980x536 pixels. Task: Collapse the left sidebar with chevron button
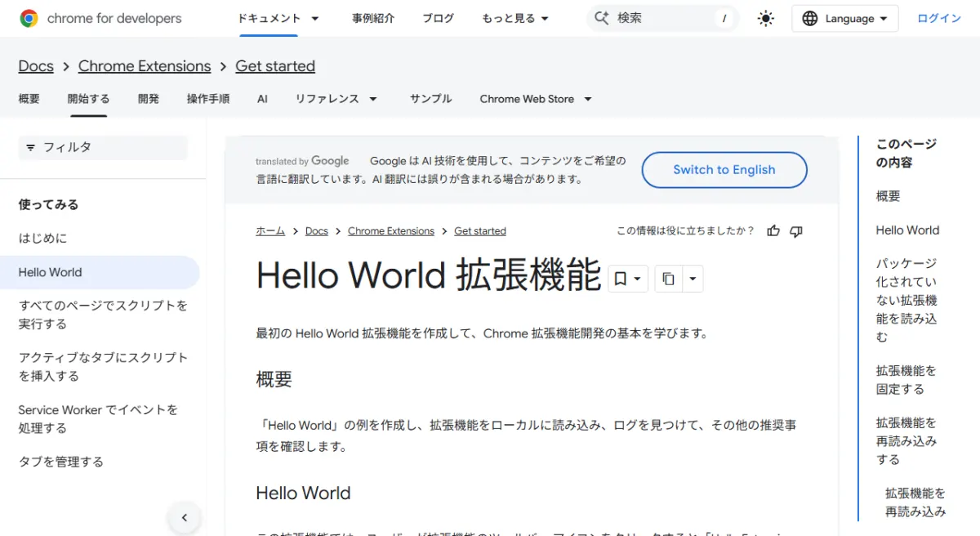[185, 517]
